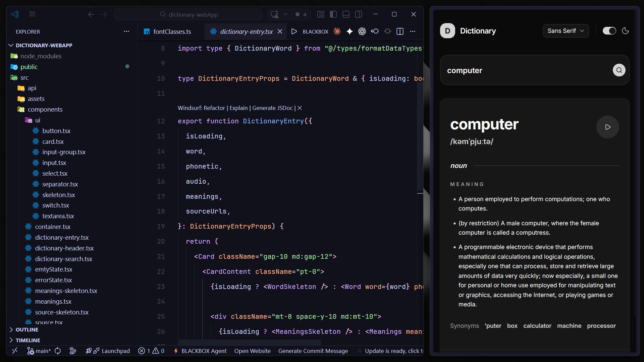
Task: Click the magnifier search icon in dictionary field
Action: (x=619, y=70)
